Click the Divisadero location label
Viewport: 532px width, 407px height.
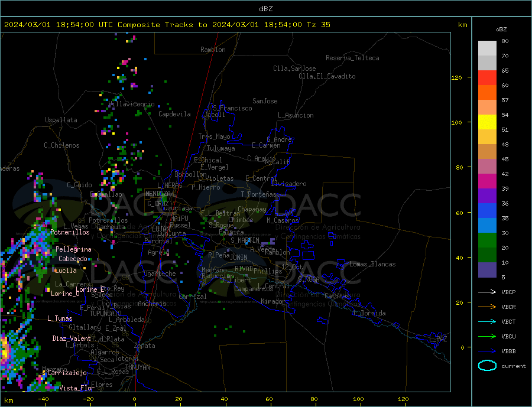(x=288, y=184)
